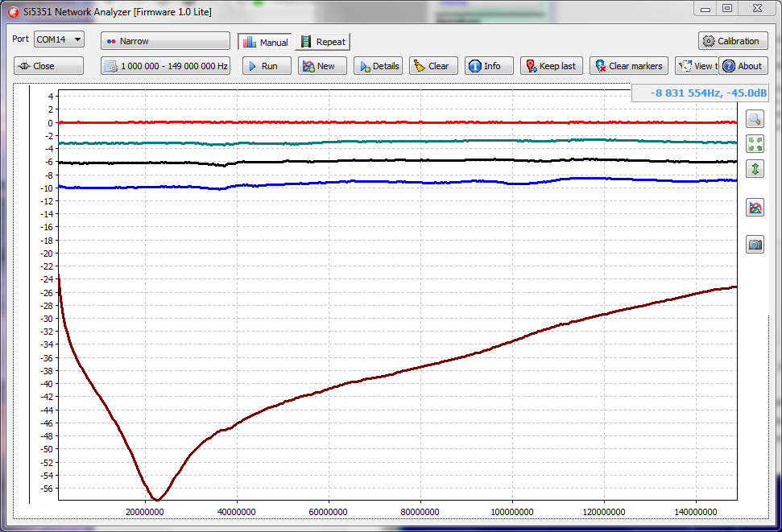
Task: Open the frequency range 1 000 000 - 149 000 000 Hz selector
Action: pyautogui.click(x=165, y=66)
